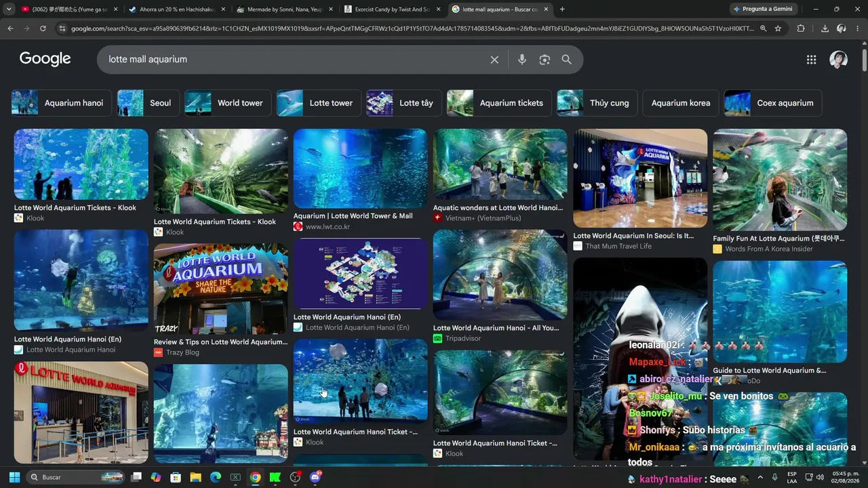
Task: Open OBS Studio from the taskbar
Action: 295,477
